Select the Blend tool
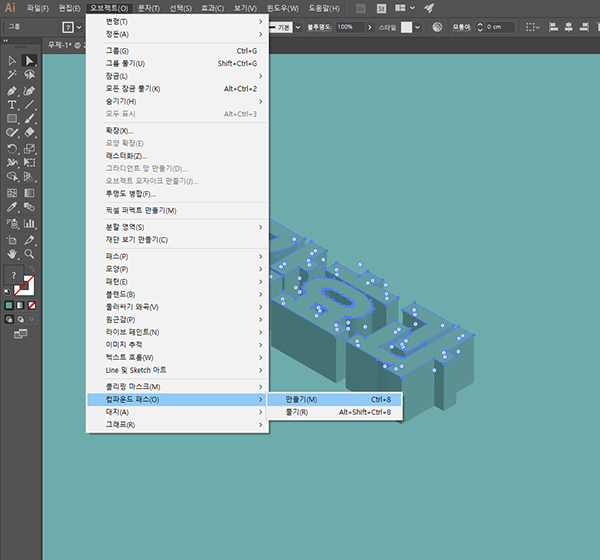600x560 pixels. 29,207
